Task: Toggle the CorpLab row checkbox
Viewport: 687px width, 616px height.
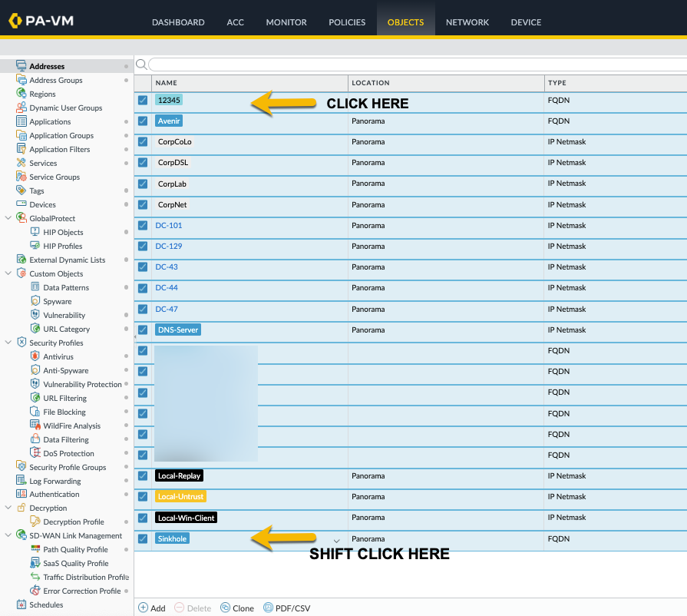Action: [143, 184]
